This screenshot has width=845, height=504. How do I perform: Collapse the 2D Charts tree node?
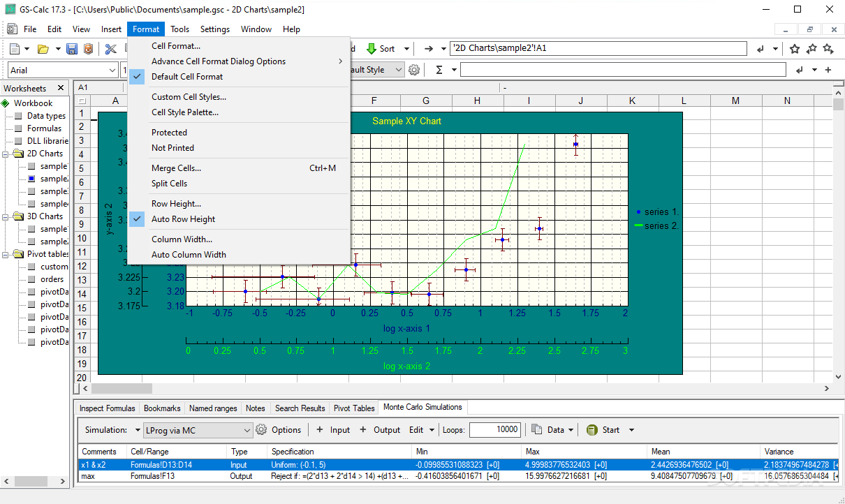point(6,154)
